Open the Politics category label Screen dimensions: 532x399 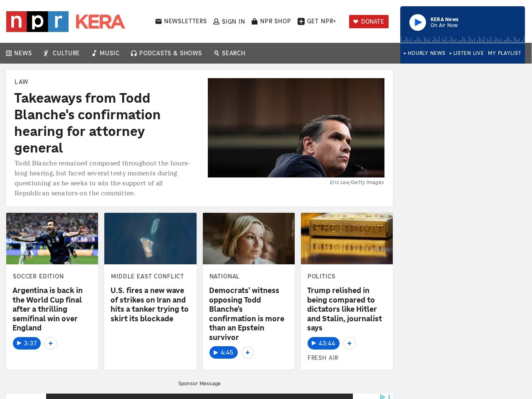(321, 276)
